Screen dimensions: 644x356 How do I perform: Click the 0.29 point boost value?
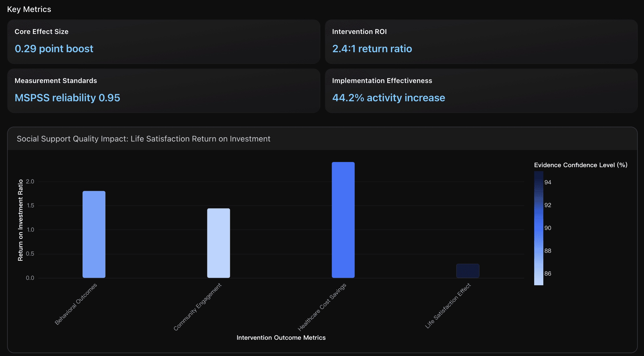pos(54,49)
